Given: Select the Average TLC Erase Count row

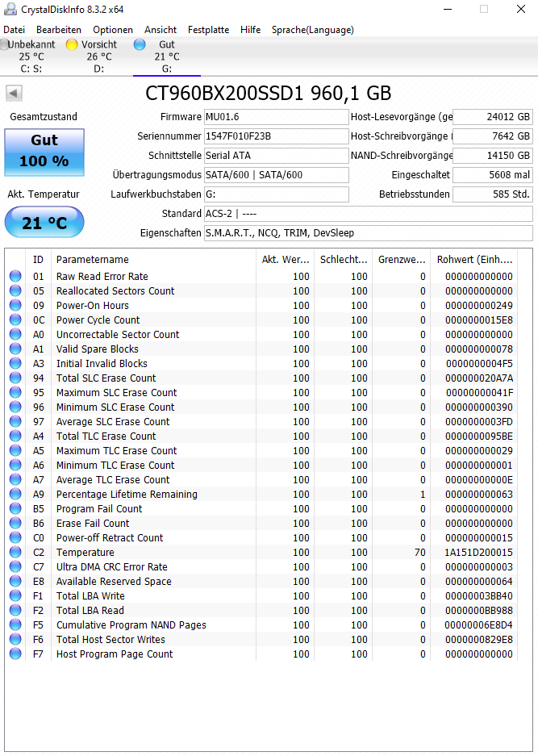Looking at the screenshot, I should tap(261, 480).
